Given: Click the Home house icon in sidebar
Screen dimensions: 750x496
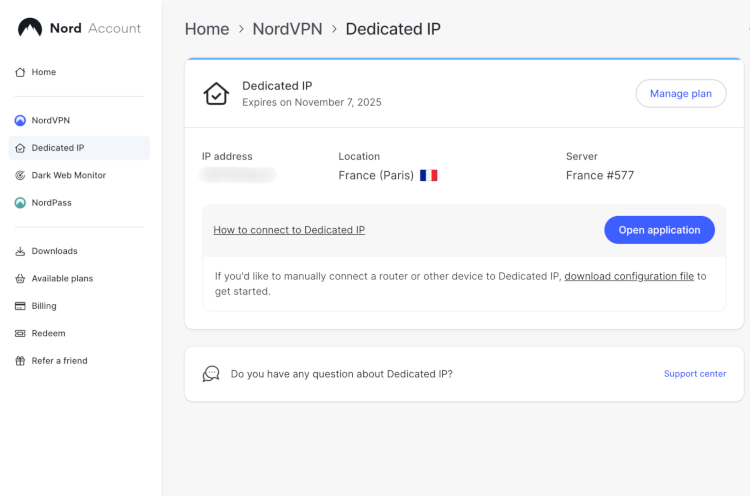Looking at the screenshot, I should click(20, 72).
